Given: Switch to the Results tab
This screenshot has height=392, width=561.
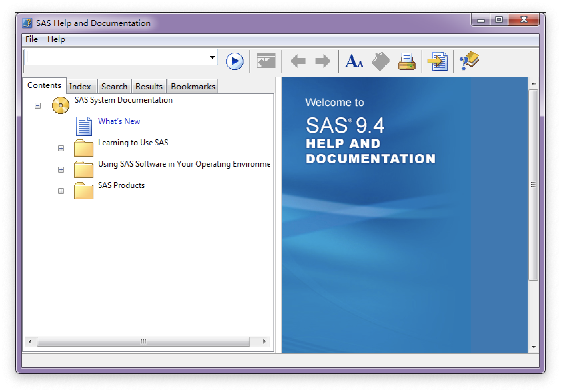Looking at the screenshot, I should (149, 86).
